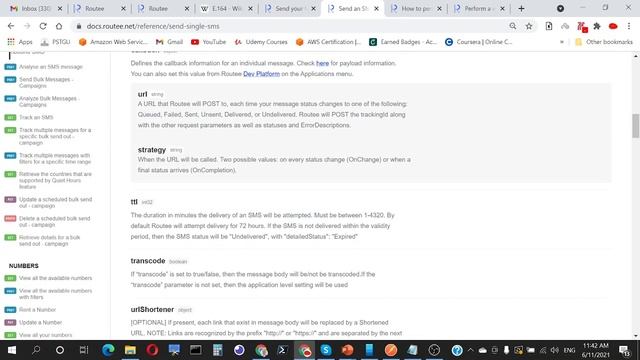Go back to the previous page
The width and height of the screenshot is (640, 360).
(x=11, y=26)
